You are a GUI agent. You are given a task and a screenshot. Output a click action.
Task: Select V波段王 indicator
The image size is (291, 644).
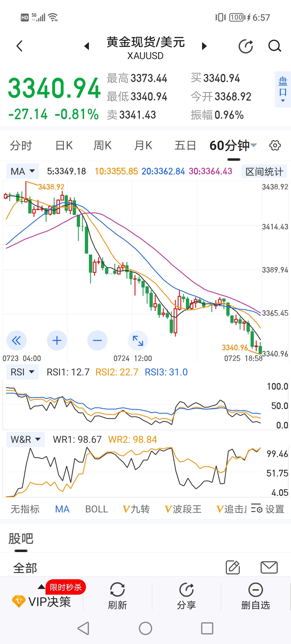[183, 509]
